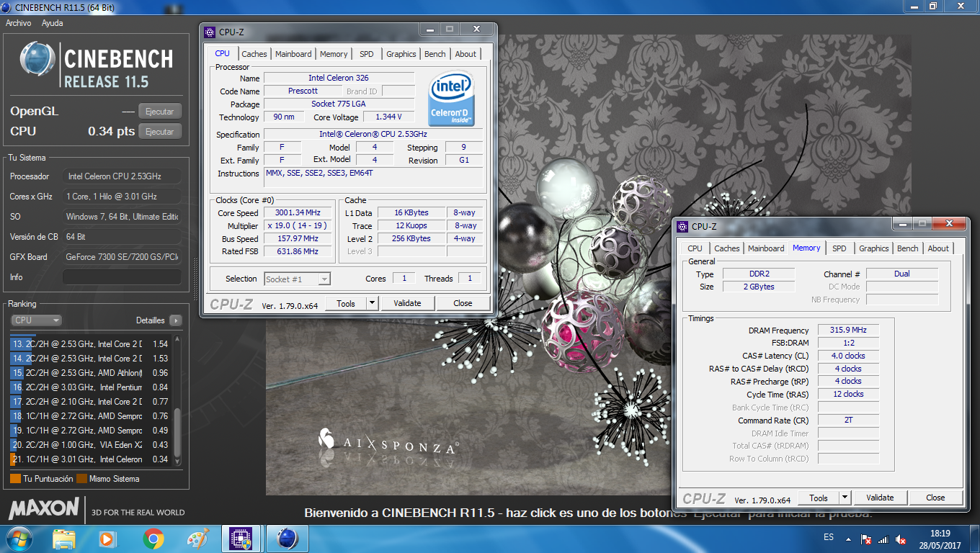Click the Info input field
This screenshot has height=553, width=980.
(122, 277)
